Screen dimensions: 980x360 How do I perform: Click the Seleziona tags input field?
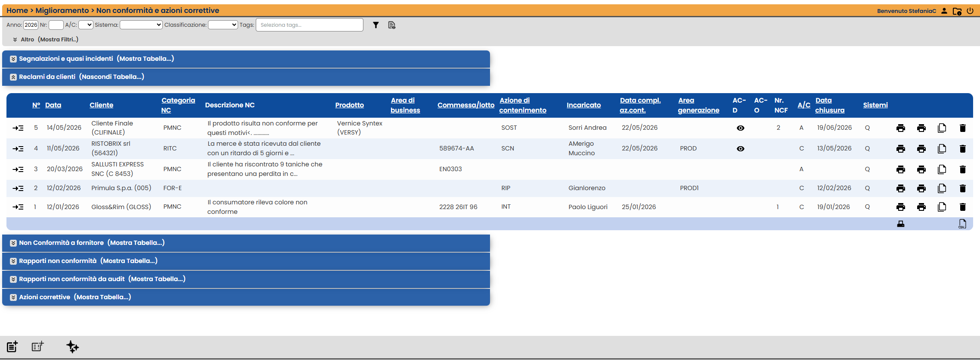coord(310,25)
